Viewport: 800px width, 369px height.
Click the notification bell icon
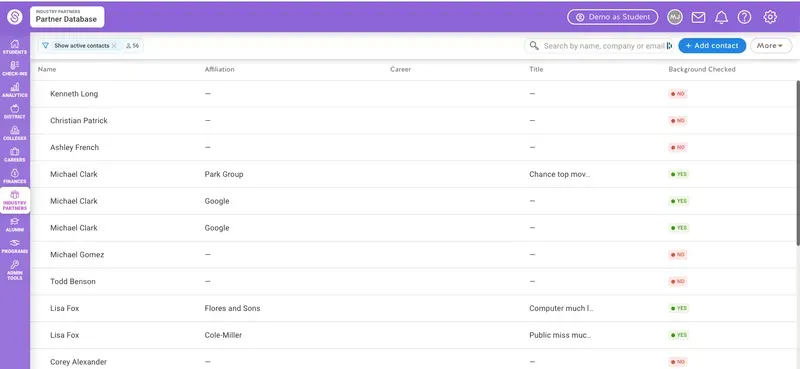[721, 17]
